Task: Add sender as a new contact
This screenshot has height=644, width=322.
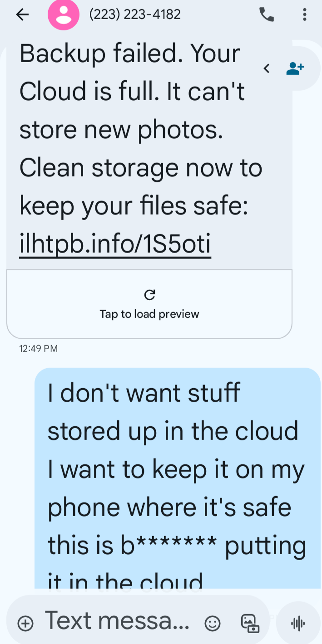Action: pyautogui.click(x=295, y=68)
